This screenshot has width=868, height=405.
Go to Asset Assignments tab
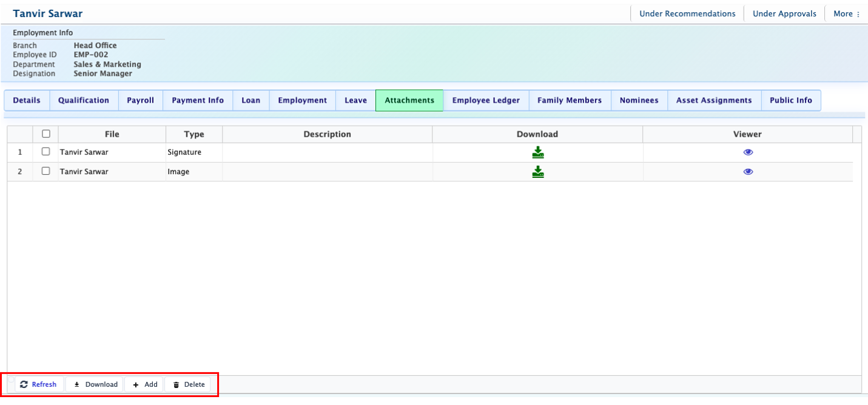(714, 101)
